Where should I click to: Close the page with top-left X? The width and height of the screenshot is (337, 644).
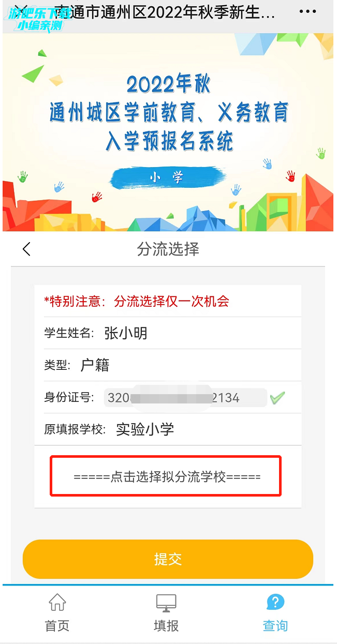[21, 10]
